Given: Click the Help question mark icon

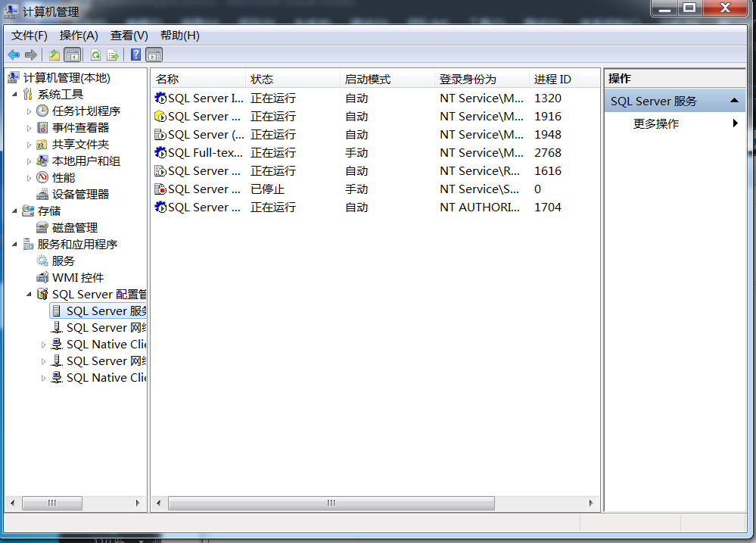Looking at the screenshot, I should tap(136, 55).
